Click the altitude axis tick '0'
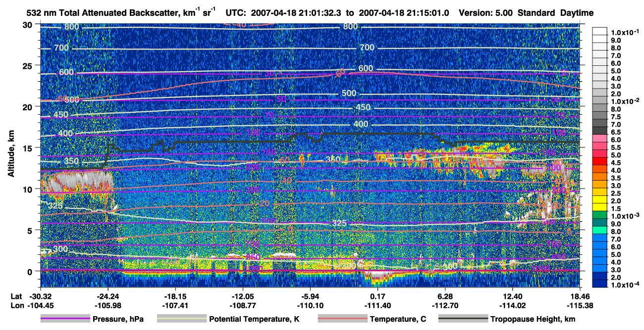 click(31, 271)
